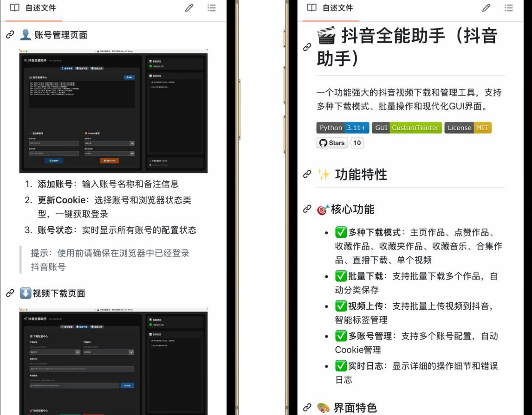Click the anchor link icon beside 账号管理页面
The image size is (532, 415).
tap(10, 34)
